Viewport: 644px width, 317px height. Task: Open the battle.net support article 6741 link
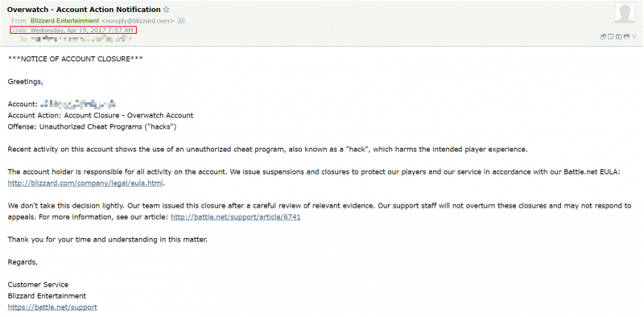tap(236, 216)
